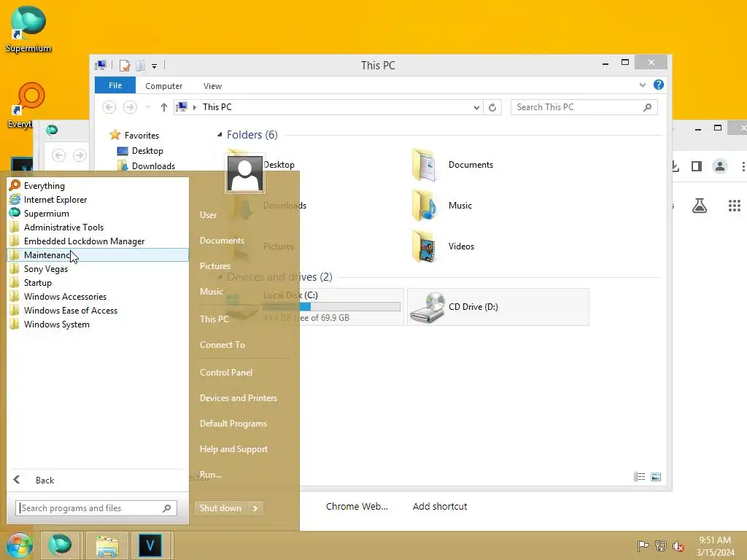Open Control Panel from the start menu
The image size is (747, 560).
[x=226, y=373]
